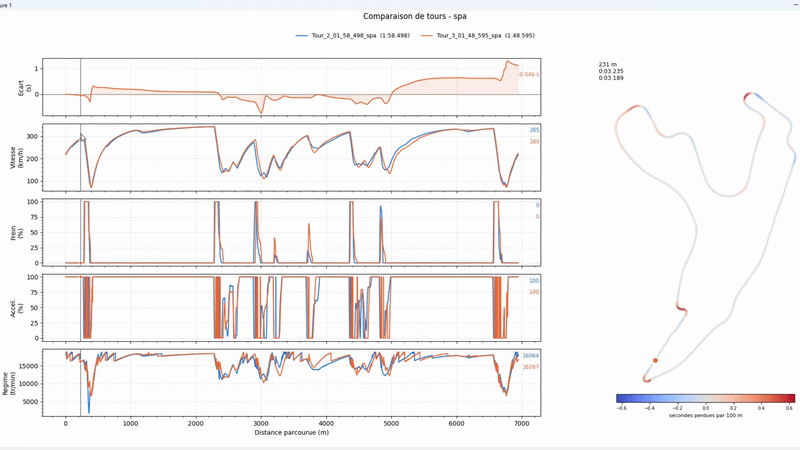Click x-axis tick label '1000'
800x450 pixels.
point(131,423)
